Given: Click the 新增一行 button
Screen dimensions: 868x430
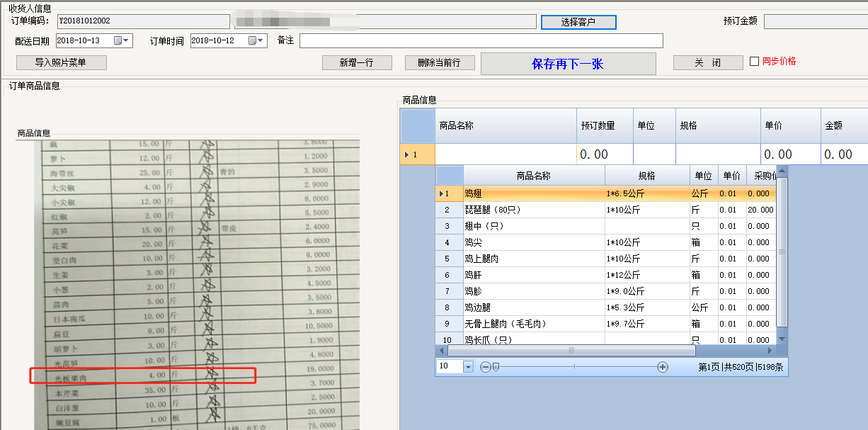Looking at the screenshot, I should 357,62.
